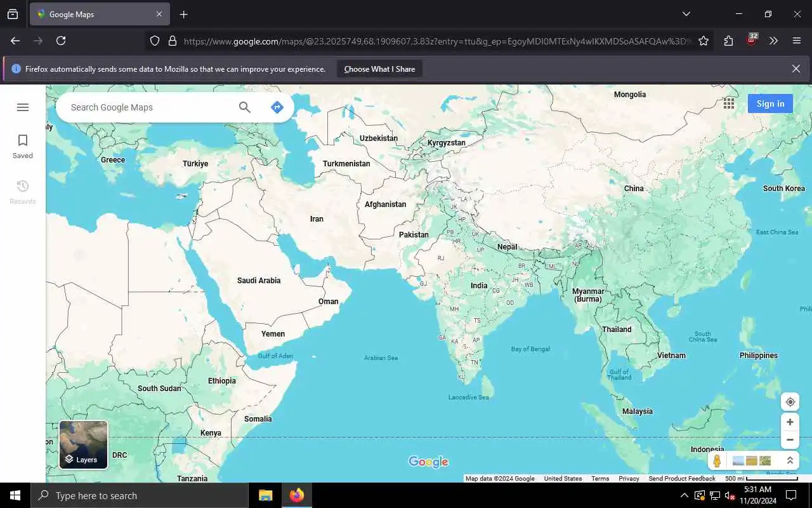Viewport: 812px width, 508px height.
Task: Click the Bay of Bengal label
Action: (x=530, y=349)
